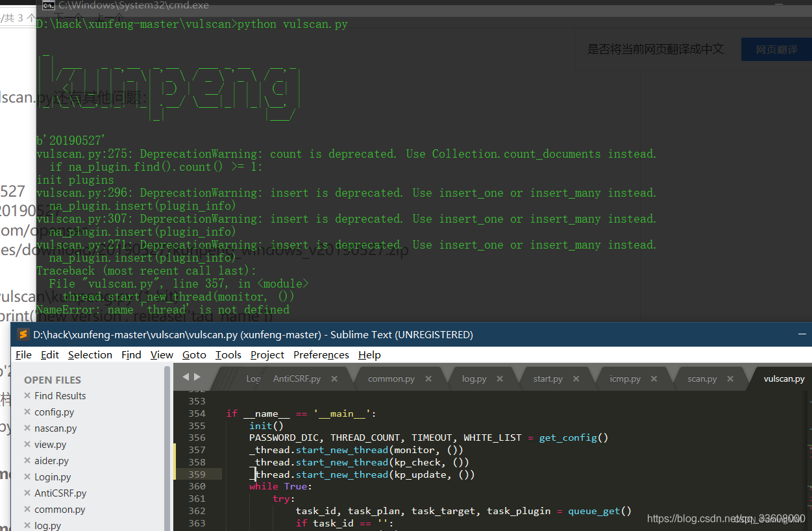Screen dimensions: 812x531
Task: Click 'init plugins' output in cmd window
Action: (x=75, y=180)
